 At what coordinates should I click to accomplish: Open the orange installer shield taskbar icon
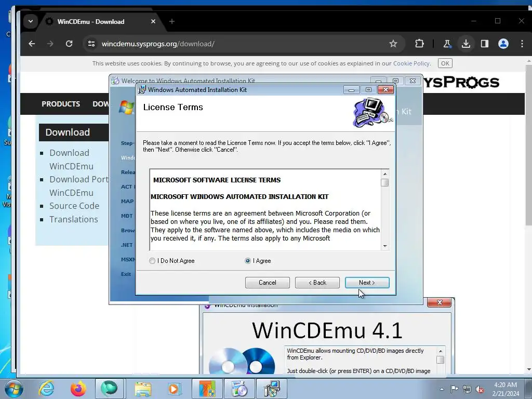click(x=207, y=389)
